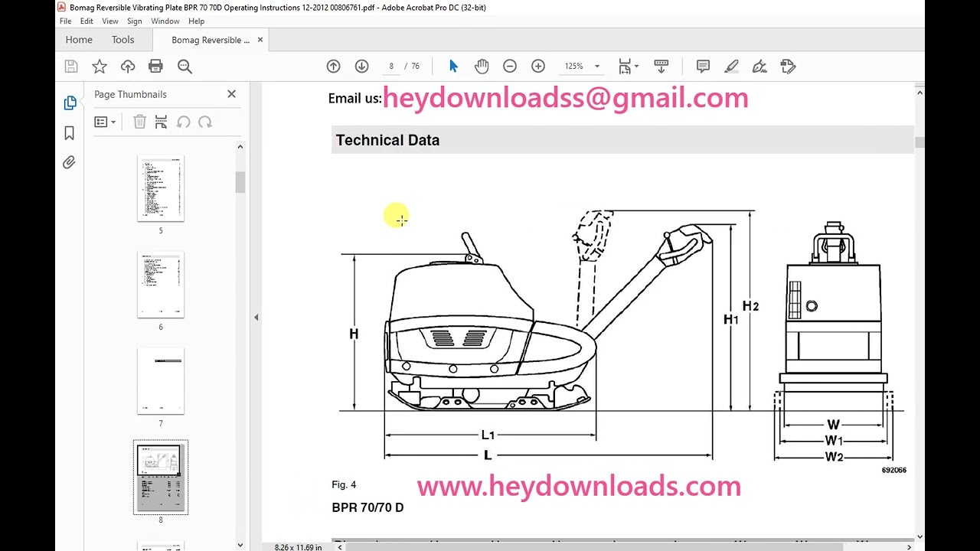Switch to the Home tab
This screenshot has height=551, width=980.
point(79,40)
